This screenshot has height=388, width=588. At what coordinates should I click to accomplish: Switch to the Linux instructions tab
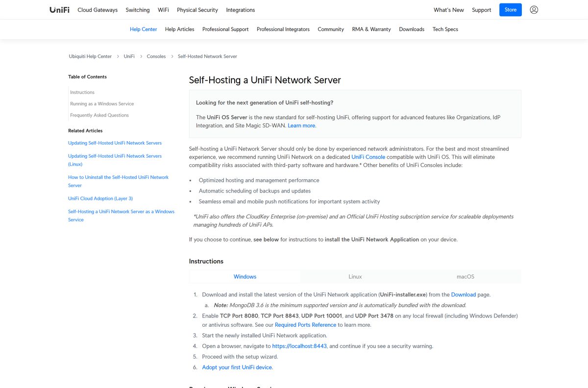tap(355, 277)
